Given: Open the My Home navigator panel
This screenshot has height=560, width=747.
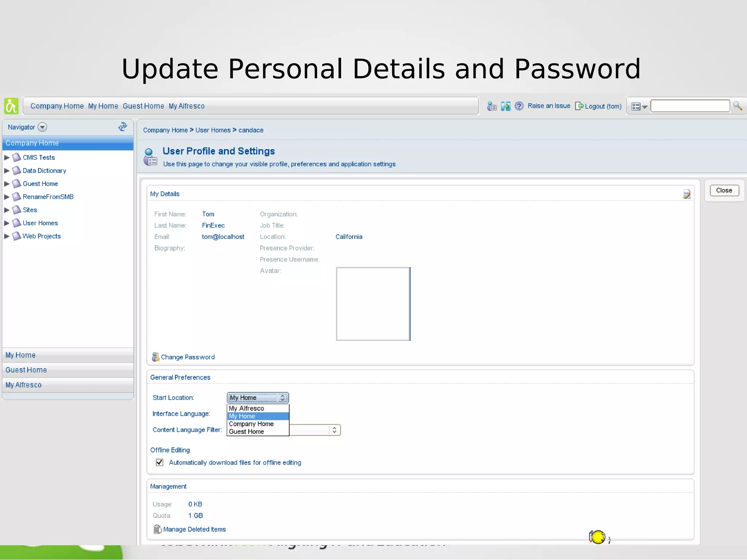Looking at the screenshot, I should click(x=68, y=355).
